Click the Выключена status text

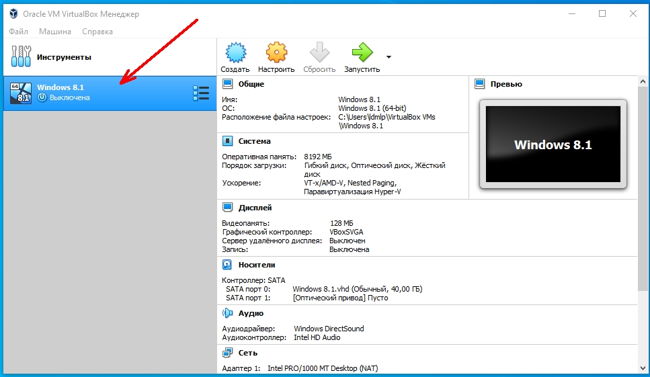(x=70, y=97)
